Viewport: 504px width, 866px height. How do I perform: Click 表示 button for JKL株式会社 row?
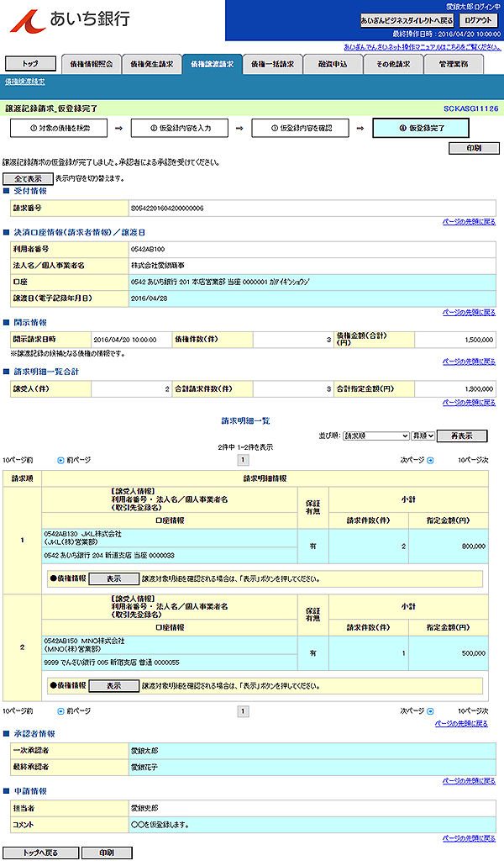click(x=113, y=578)
